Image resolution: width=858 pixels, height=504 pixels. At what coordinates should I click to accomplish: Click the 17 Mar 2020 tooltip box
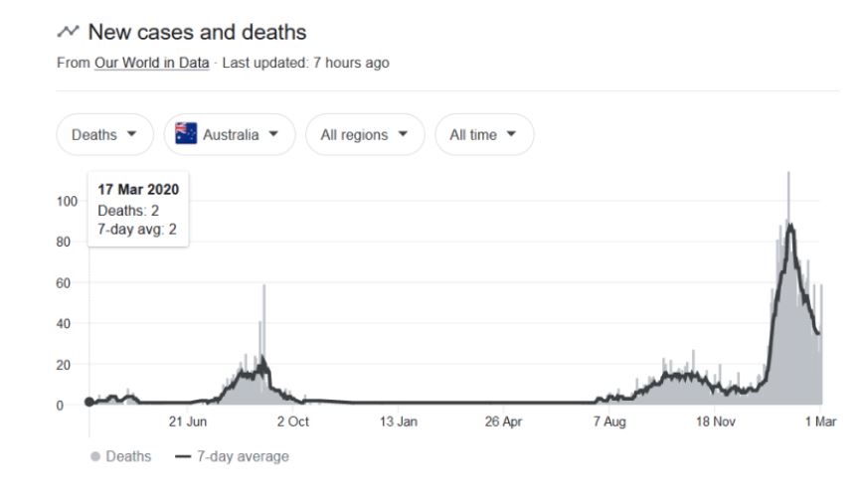click(139, 210)
